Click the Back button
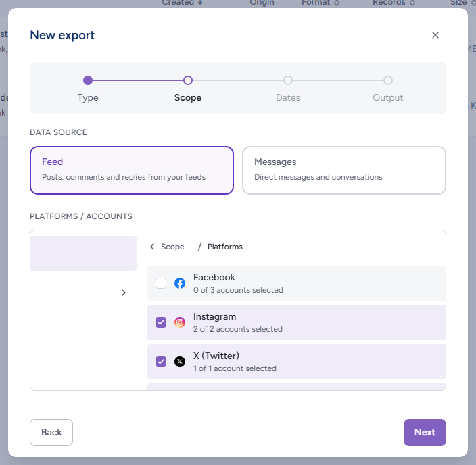The width and height of the screenshot is (476, 465). pos(51,433)
